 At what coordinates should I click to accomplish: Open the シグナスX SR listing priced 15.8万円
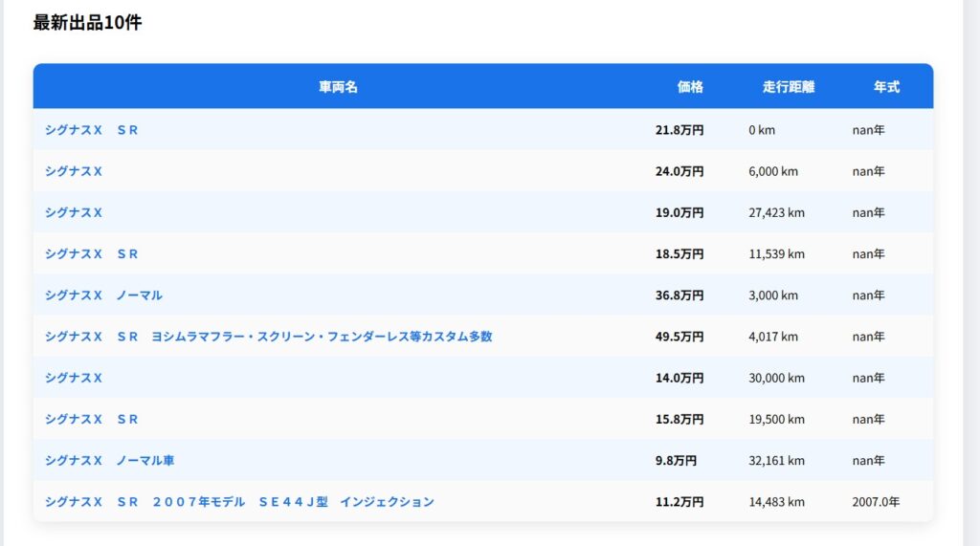pos(92,420)
